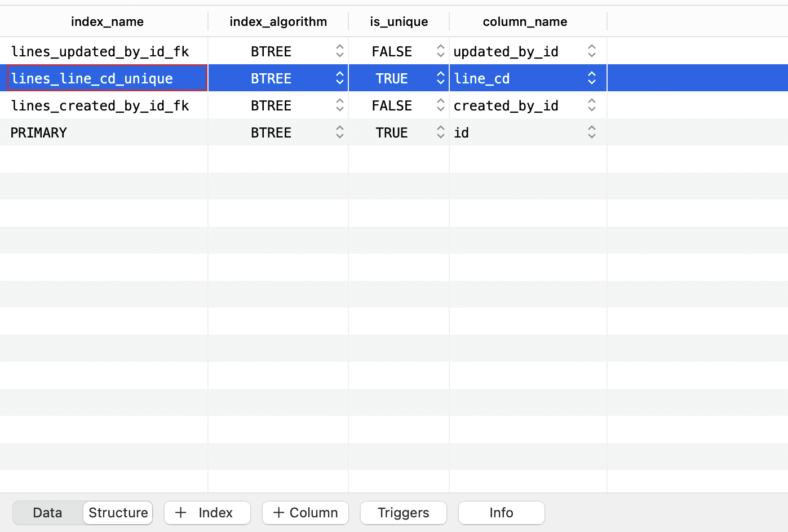The width and height of the screenshot is (788, 532).
Task: Open column_name dropdown showing created_by_id
Action: click(x=591, y=105)
